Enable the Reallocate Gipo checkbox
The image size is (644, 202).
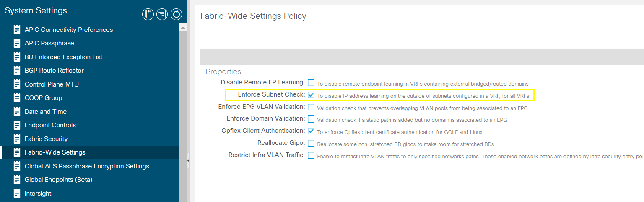click(x=311, y=143)
